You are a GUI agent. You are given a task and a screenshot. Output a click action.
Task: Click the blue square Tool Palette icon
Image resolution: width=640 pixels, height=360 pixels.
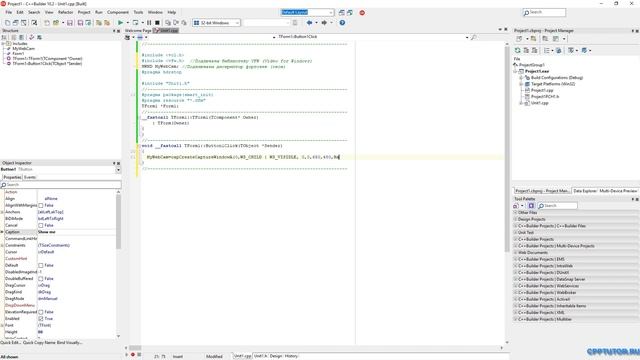tap(531, 206)
